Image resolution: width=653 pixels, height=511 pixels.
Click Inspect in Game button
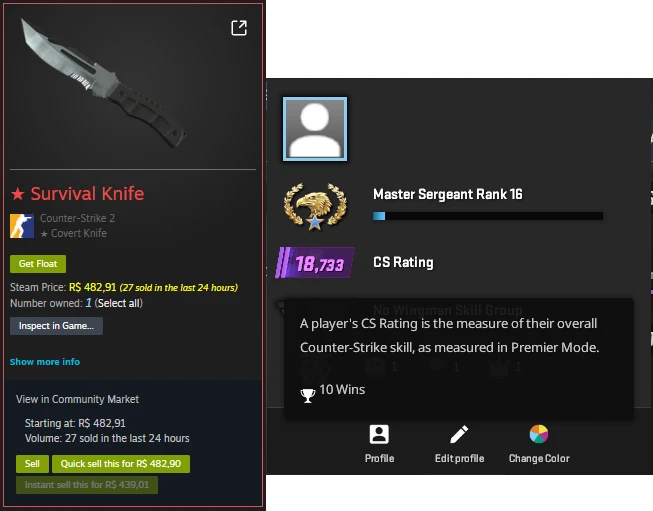point(56,326)
